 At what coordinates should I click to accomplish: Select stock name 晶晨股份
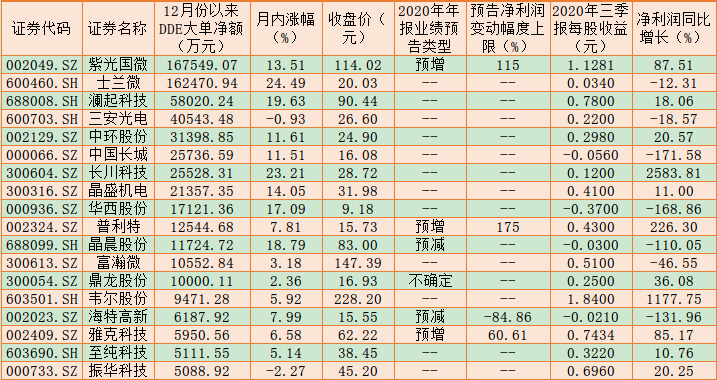pyautogui.click(x=118, y=245)
